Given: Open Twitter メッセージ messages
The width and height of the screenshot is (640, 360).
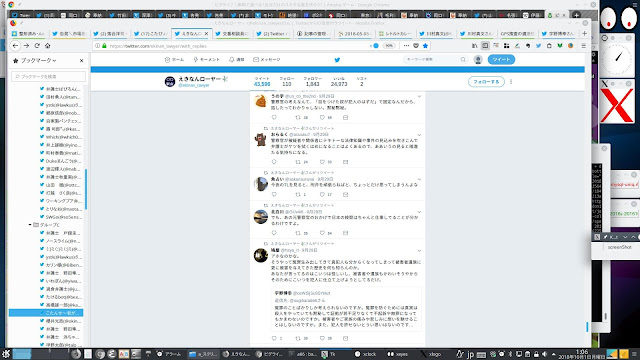Looking at the screenshot, I should click(x=267, y=60).
